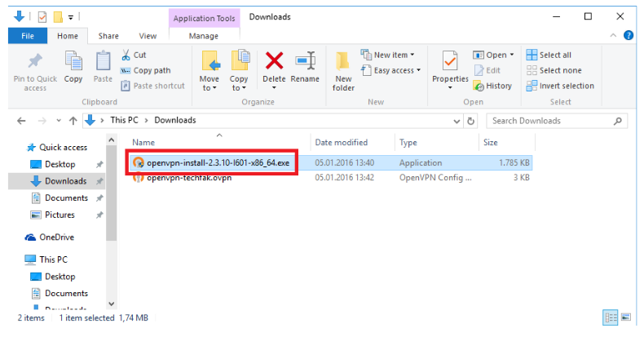Open OneDrive in navigation pane

pos(49,237)
